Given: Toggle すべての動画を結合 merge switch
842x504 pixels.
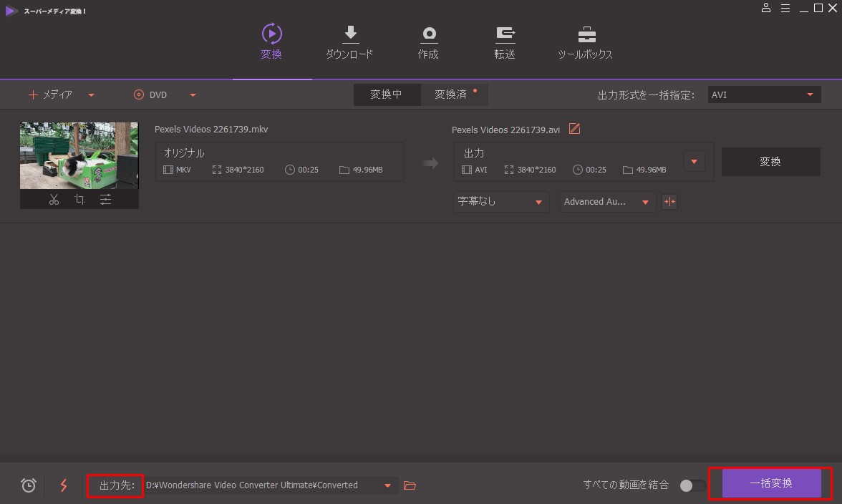Looking at the screenshot, I should pyautogui.click(x=692, y=485).
